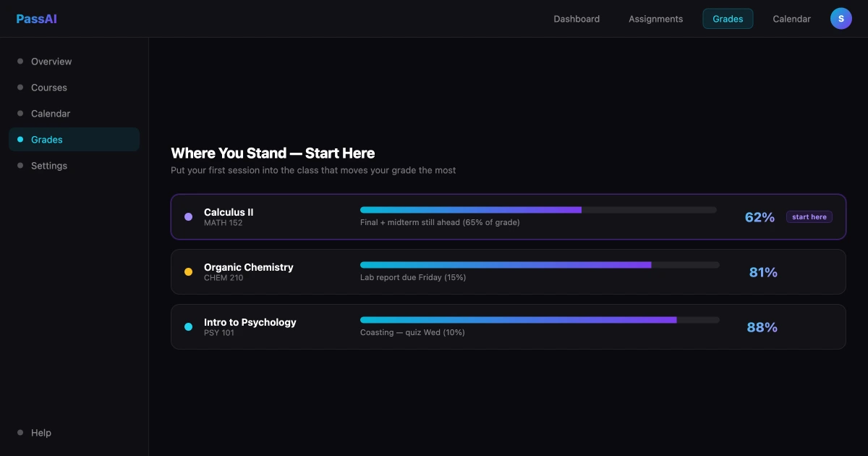Click the bullet icon beside Help in sidebar
Image resolution: width=868 pixels, height=456 pixels.
pyautogui.click(x=20, y=433)
